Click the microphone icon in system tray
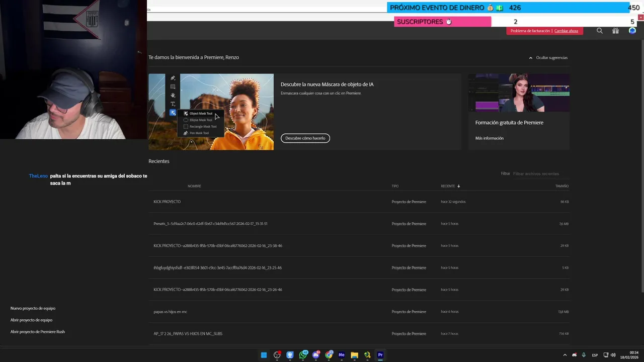Viewport: 644px width, 362px height. pos(584,355)
